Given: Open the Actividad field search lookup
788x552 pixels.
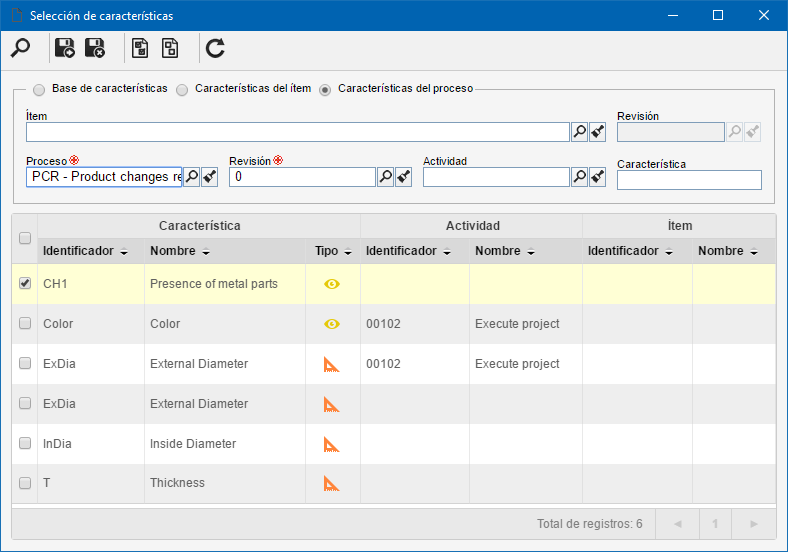Looking at the screenshot, I should pyautogui.click(x=579, y=177).
